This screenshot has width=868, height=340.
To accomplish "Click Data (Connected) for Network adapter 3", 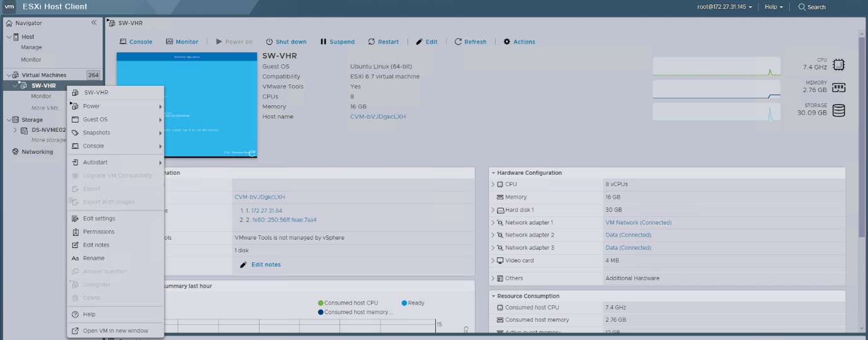I will click(628, 248).
